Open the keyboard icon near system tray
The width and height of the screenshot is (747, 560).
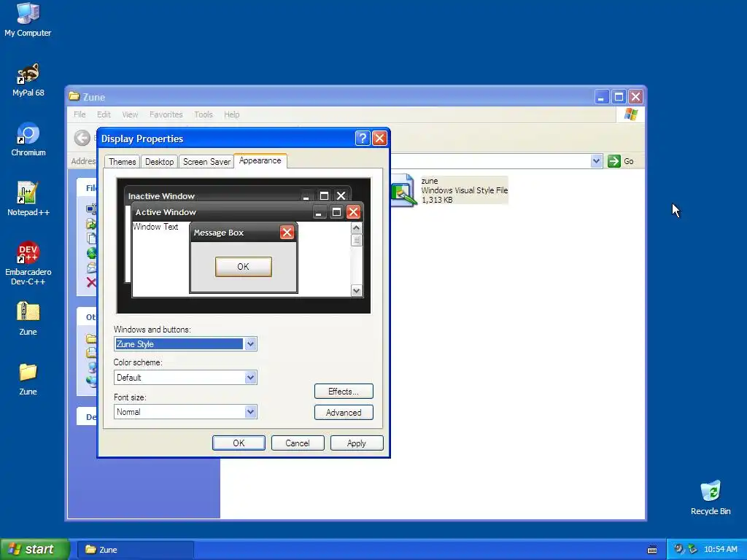point(652,550)
